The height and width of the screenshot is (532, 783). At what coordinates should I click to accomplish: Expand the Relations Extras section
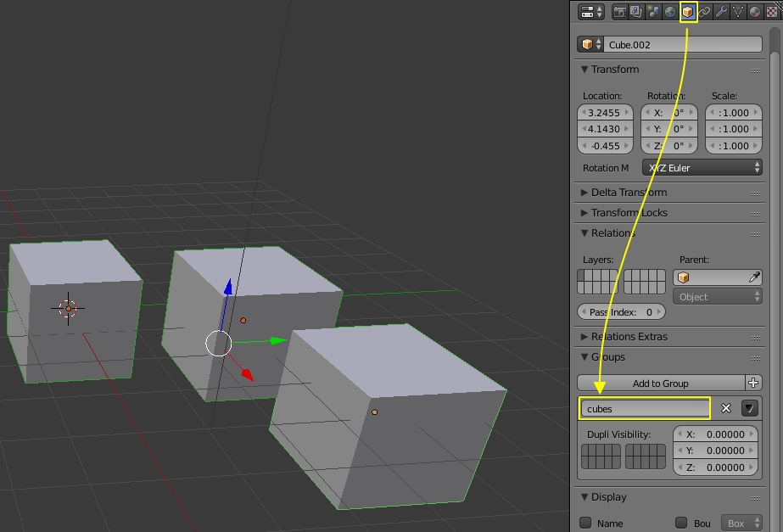tap(628, 337)
